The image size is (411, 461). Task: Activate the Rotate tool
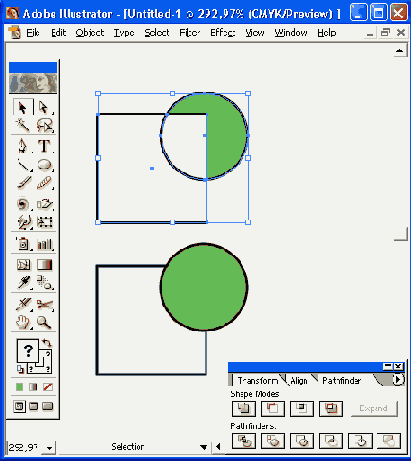23,204
